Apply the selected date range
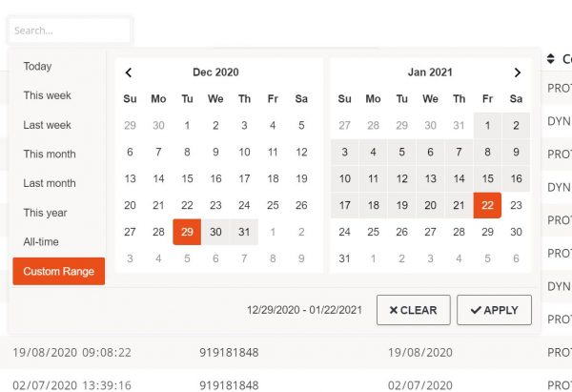This screenshot has width=572, height=392. (x=494, y=310)
